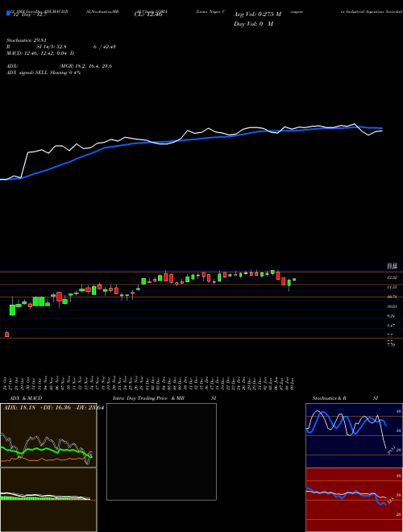Click the "ADX & MACD" panel title

pos(26,398)
